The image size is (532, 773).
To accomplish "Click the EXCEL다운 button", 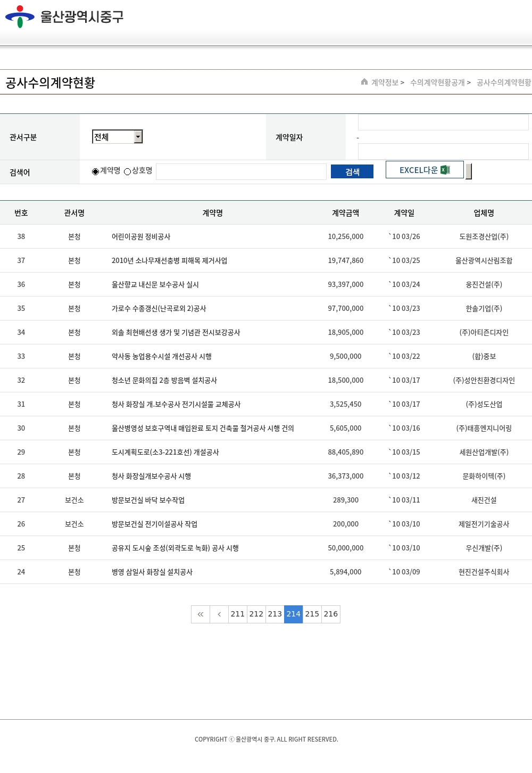I will pyautogui.click(x=424, y=170).
